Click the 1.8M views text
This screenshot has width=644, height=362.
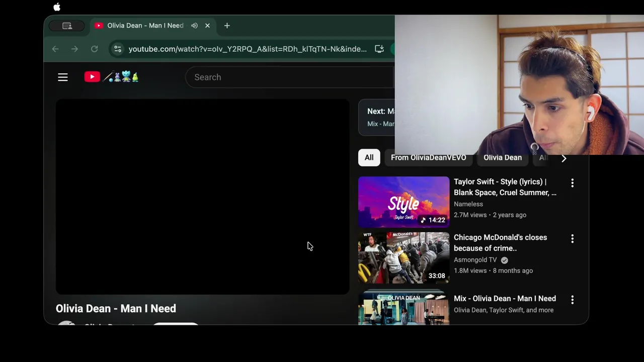pyautogui.click(x=470, y=270)
